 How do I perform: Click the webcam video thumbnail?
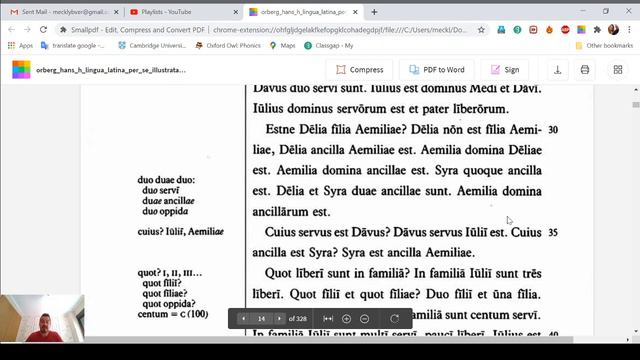[42, 318]
